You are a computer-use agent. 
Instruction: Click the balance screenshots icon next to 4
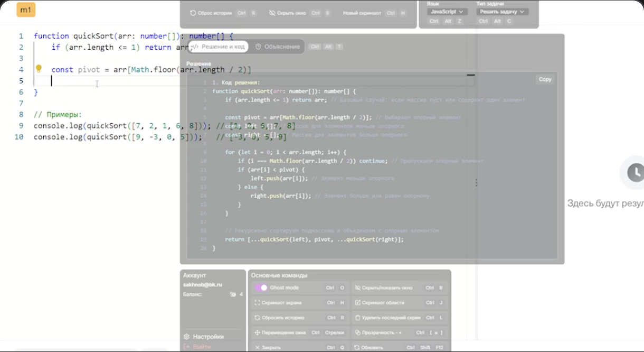tap(233, 294)
